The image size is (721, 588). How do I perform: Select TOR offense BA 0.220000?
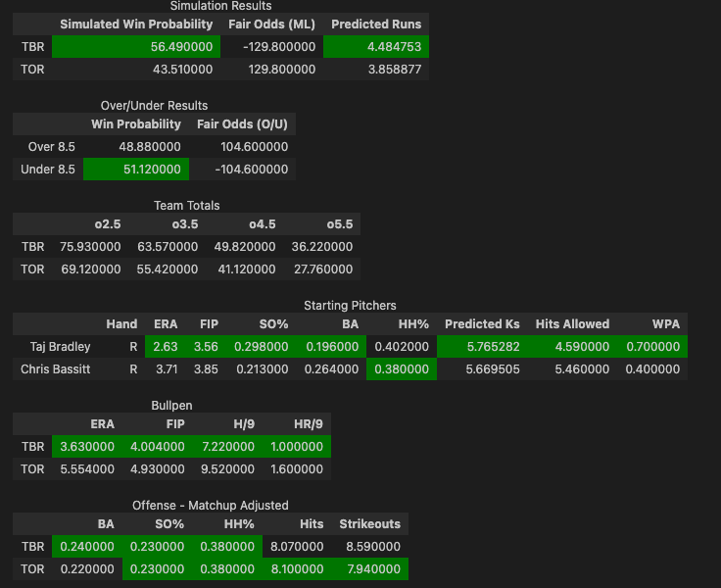tap(87, 569)
